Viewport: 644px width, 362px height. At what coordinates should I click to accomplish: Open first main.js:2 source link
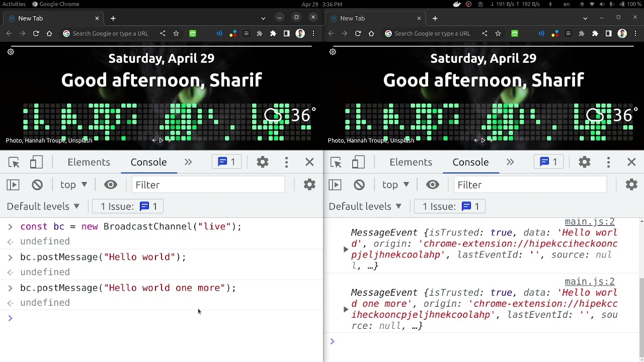[590, 222]
